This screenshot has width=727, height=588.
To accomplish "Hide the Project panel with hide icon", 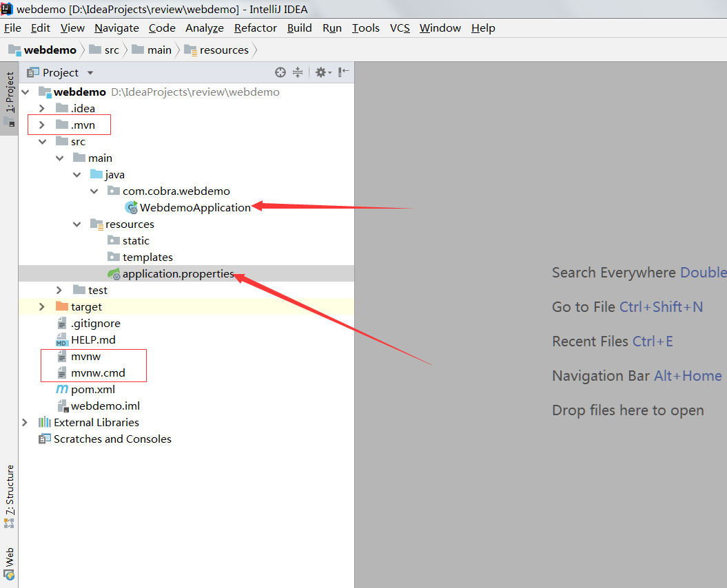I will click(x=344, y=72).
